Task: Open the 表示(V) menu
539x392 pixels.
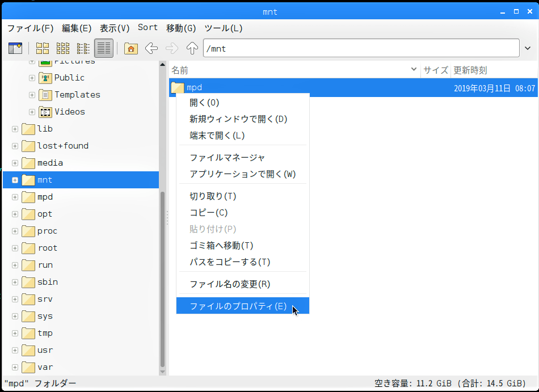Action: point(115,28)
